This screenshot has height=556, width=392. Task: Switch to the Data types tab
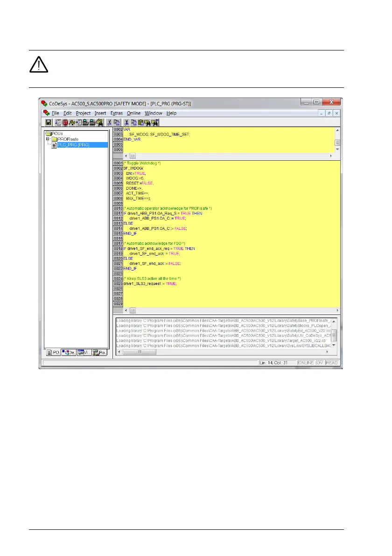click(69, 352)
